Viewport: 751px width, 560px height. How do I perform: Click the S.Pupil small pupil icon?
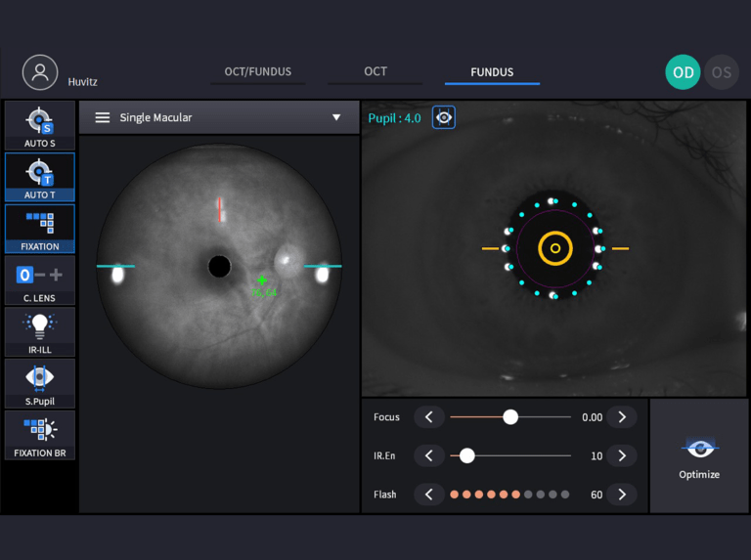pyautogui.click(x=39, y=383)
